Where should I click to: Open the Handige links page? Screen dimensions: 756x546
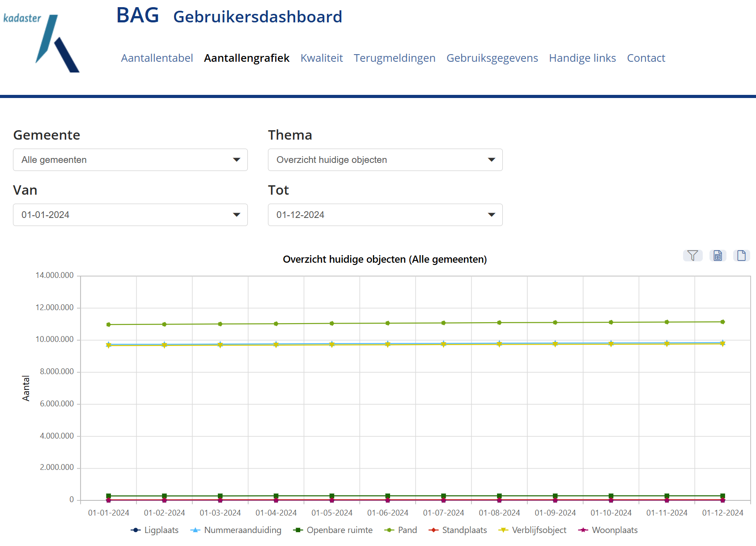point(582,58)
